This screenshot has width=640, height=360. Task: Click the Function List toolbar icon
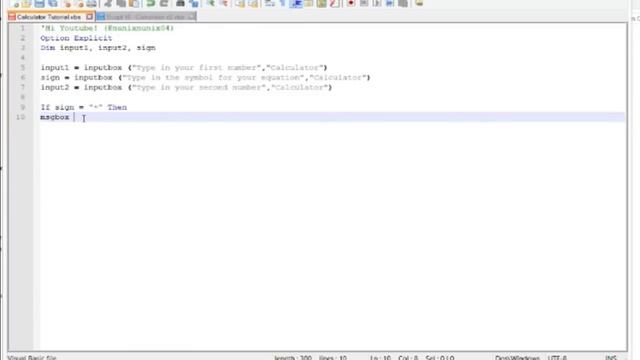[x=334, y=3]
